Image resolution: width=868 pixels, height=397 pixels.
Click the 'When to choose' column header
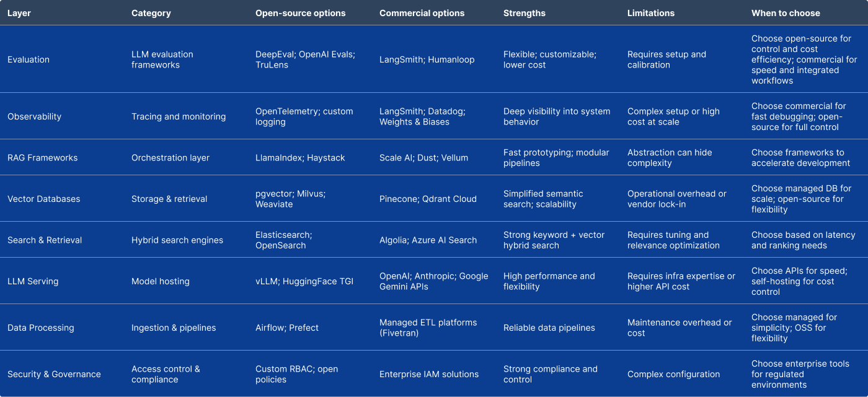click(786, 12)
